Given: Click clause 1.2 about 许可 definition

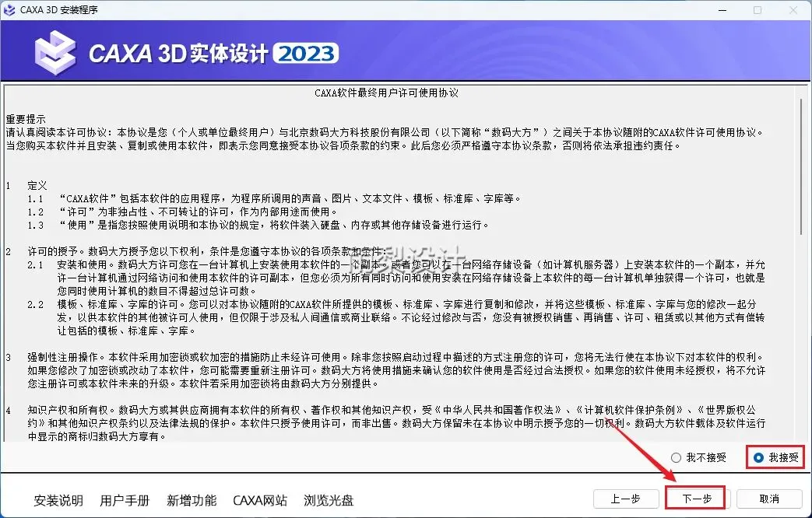Looking at the screenshot, I should point(182,212).
